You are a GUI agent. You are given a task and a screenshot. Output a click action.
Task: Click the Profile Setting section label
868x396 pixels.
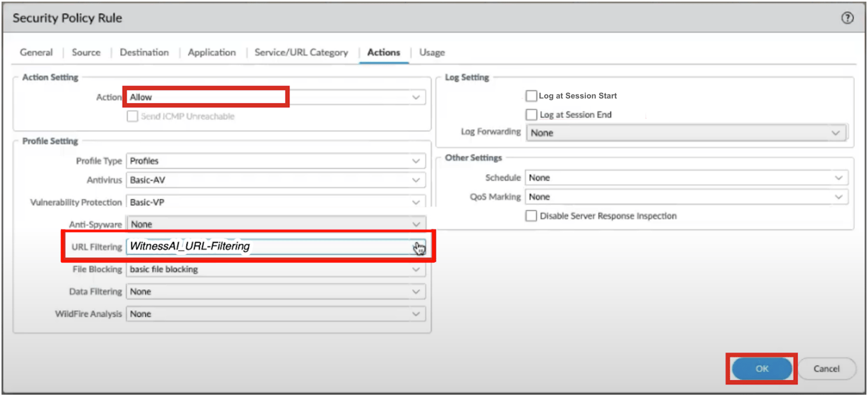coord(50,140)
